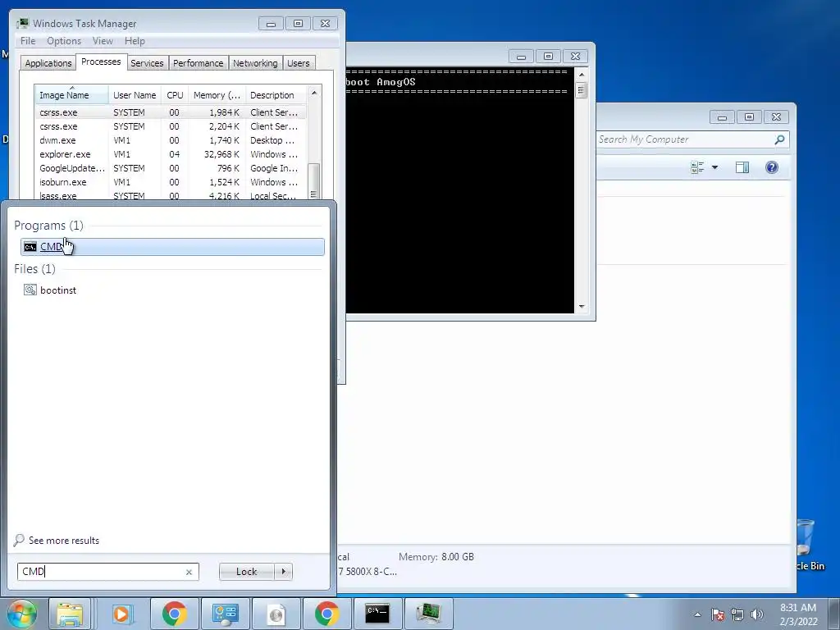
Task: Clear the Start menu search box
Action: click(189, 572)
